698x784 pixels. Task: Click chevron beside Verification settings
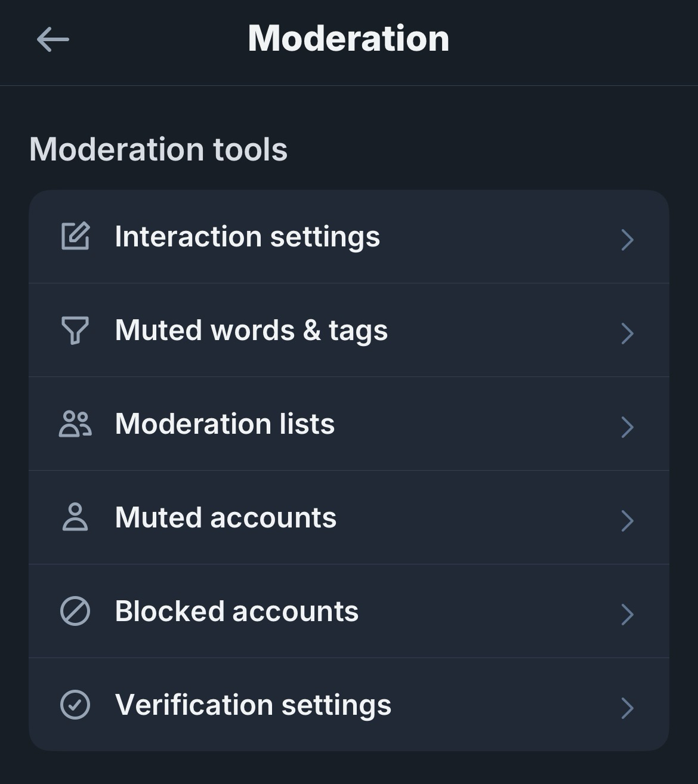pos(627,708)
